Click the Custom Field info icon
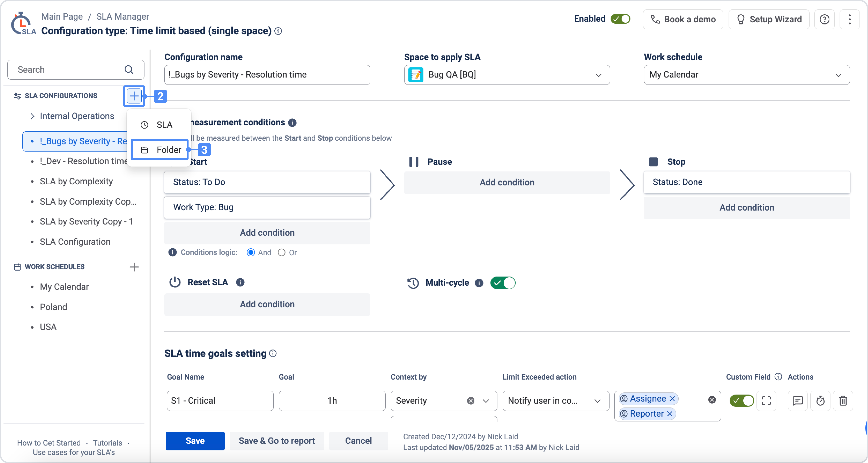Viewport: 868px width, 463px height. click(x=778, y=377)
